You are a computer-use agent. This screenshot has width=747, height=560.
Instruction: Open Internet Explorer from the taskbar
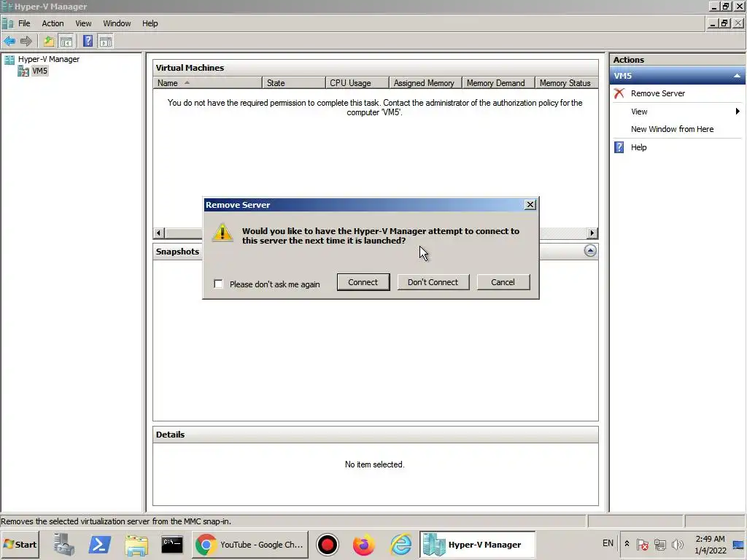[x=400, y=544]
